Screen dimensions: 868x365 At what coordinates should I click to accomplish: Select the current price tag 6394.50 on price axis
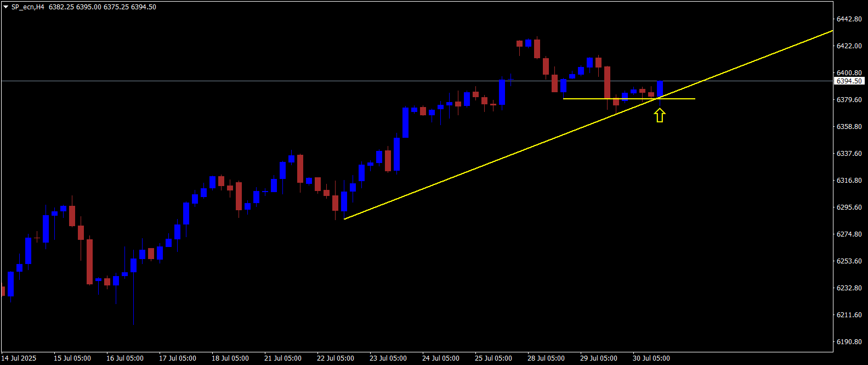849,81
